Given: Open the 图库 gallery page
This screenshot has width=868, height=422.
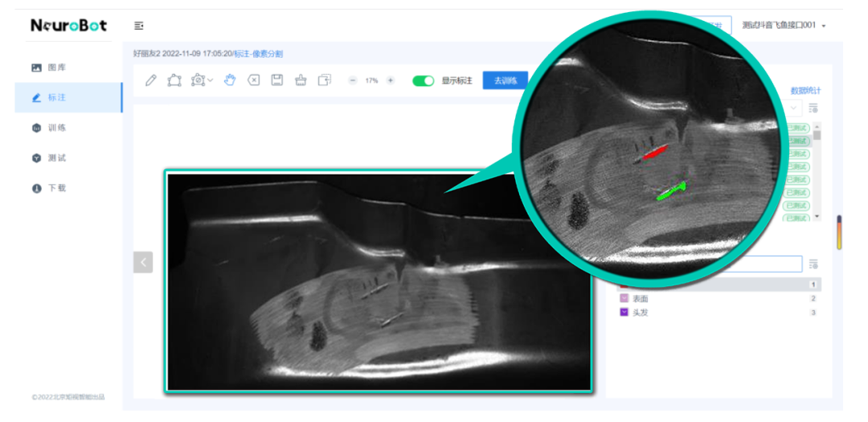Looking at the screenshot, I should 68,68.
